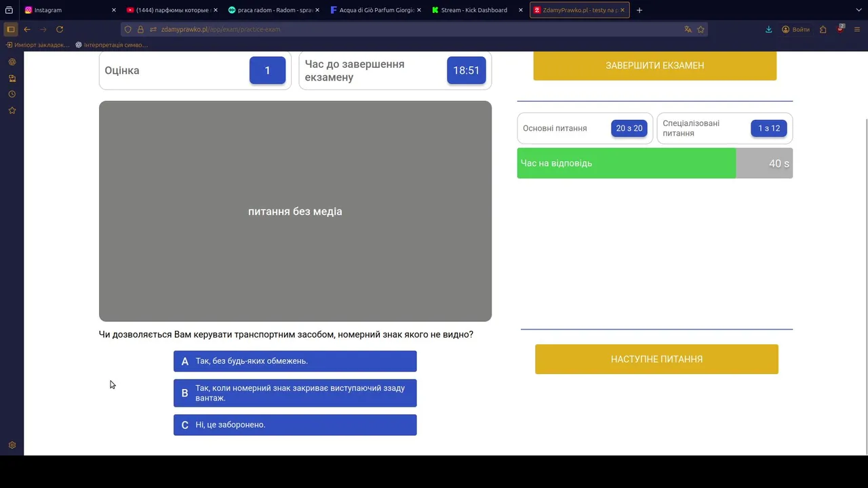Click the Спеціалізовані питання label
Viewport: 868px width, 488px height.
pos(691,128)
